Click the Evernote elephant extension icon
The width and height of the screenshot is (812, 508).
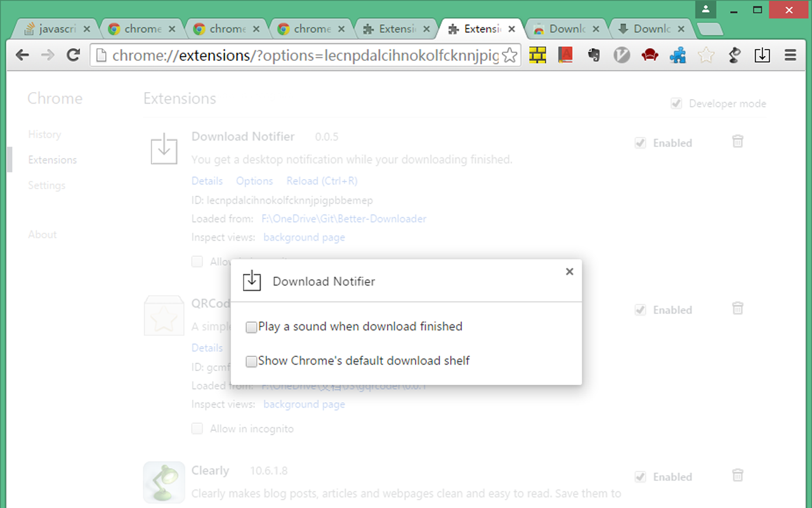pos(594,55)
